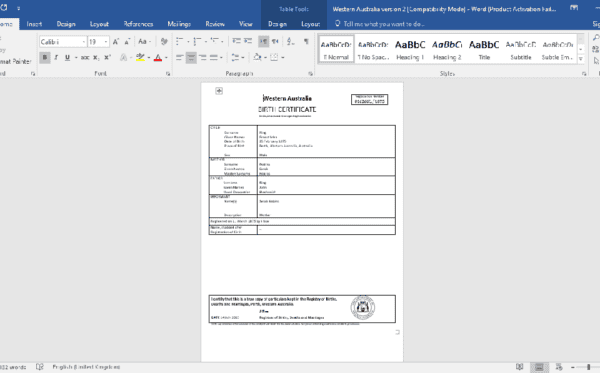Open Font dialog launcher
This screenshot has width=600, height=373.
(x=168, y=73)
